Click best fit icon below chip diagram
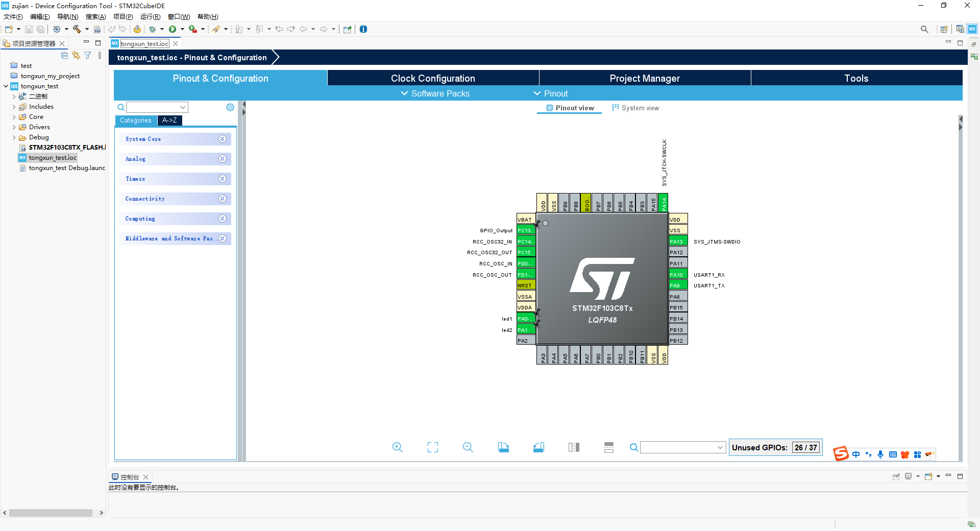The width and height of the screenshot is (980, 531). [432, 447]
